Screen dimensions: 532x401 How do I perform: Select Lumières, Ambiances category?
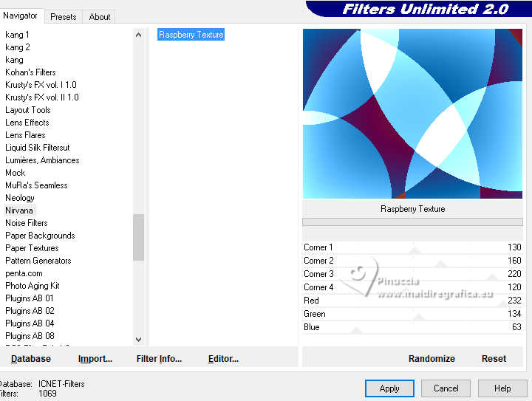click(x=42, y=160)
